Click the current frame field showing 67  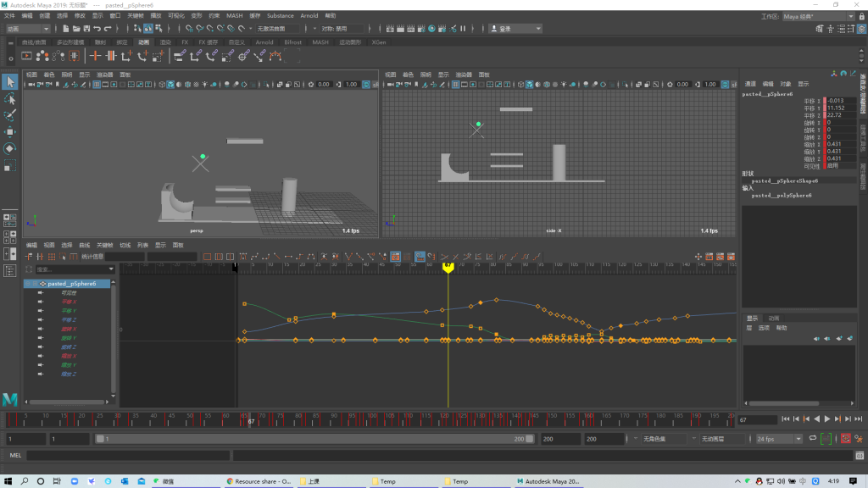[757, 420]
